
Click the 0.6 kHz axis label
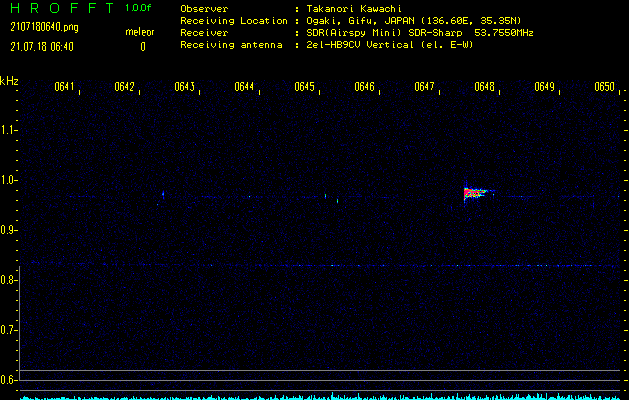click(x=8, y=380)
